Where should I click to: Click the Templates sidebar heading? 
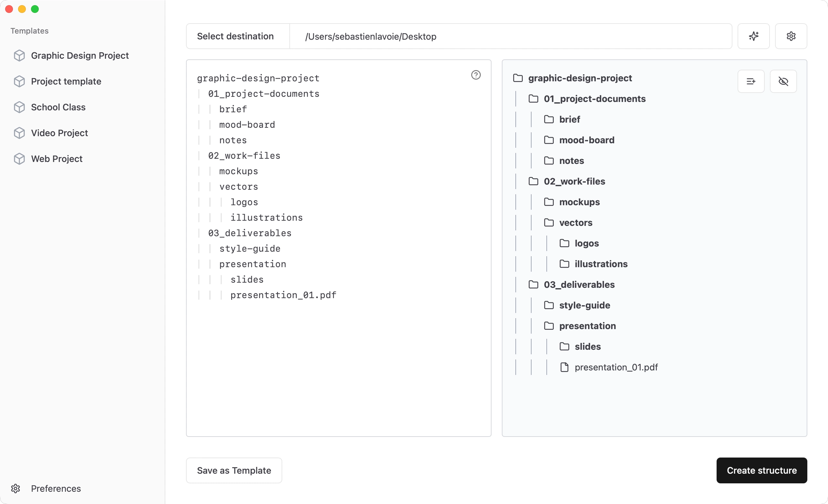29,31
